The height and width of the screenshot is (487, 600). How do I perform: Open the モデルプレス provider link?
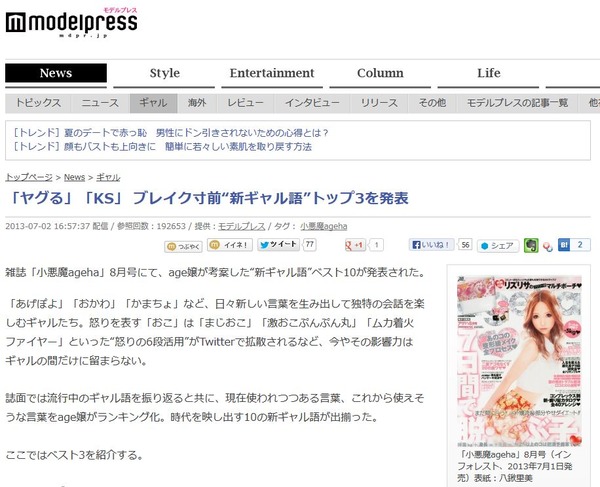(x=241, y=226)
